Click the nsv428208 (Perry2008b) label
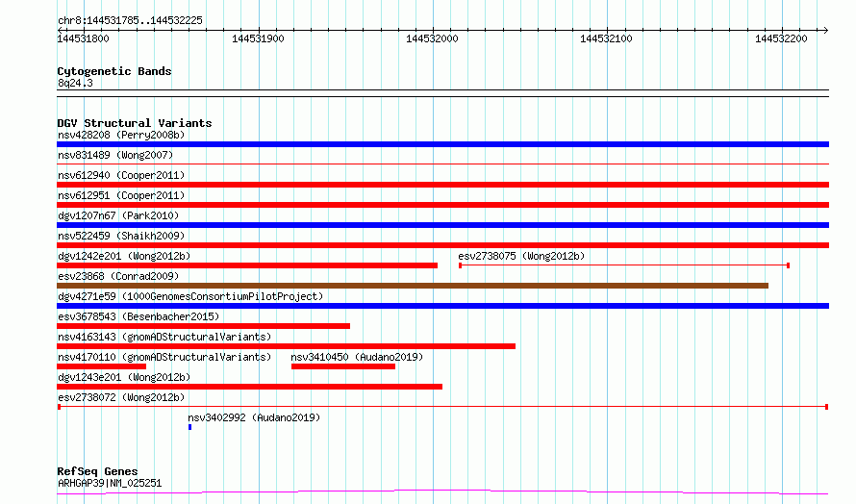The width and height of the screenshot is (856, 504). [x=121, y=135]
